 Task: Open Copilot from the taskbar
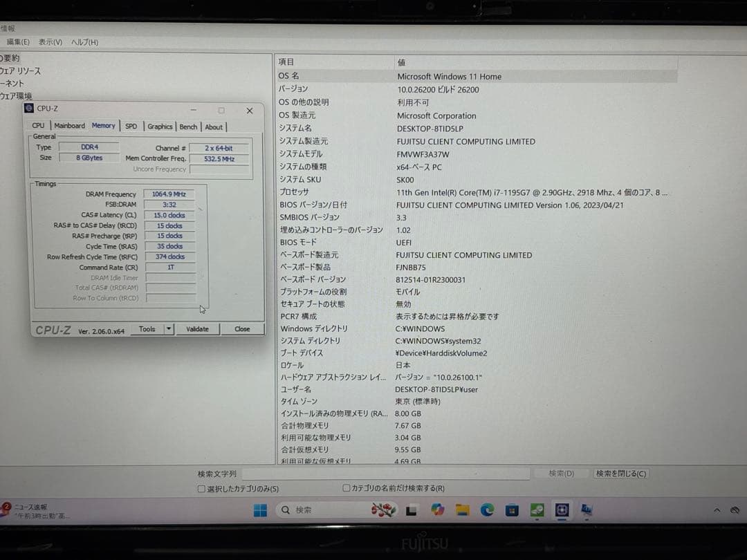pos(438,510)
